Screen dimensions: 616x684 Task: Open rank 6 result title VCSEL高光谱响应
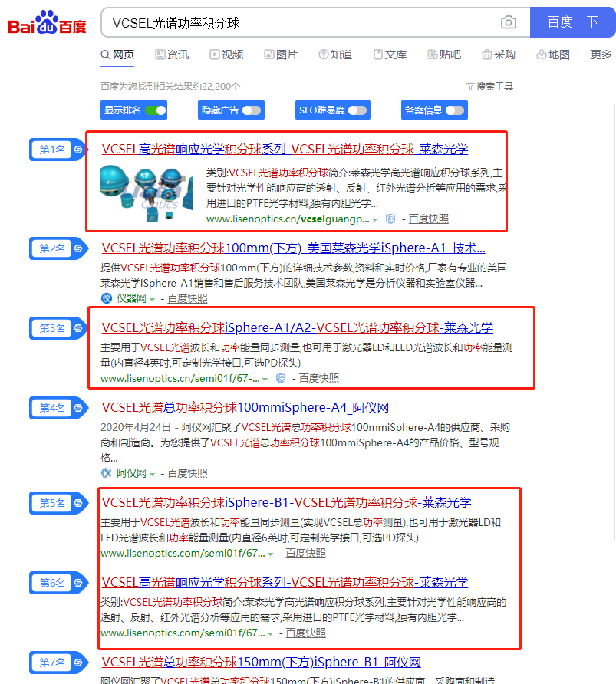tap(285, 582)
